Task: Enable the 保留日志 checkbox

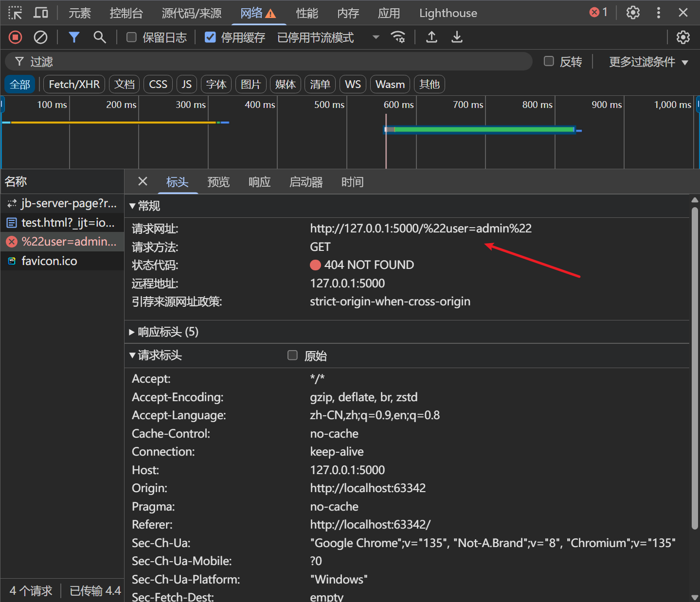Action: click(131, 37)
